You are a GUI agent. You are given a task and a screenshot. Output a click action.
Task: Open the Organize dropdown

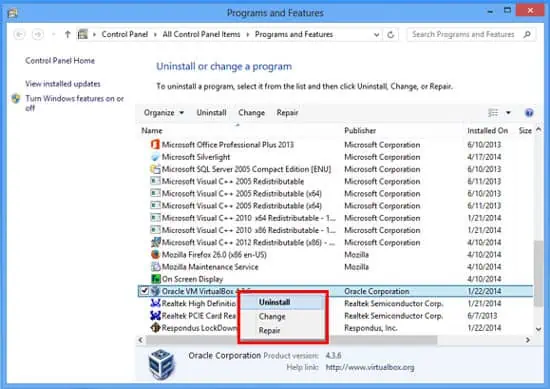pyautogui.click(x=163, y=113)
